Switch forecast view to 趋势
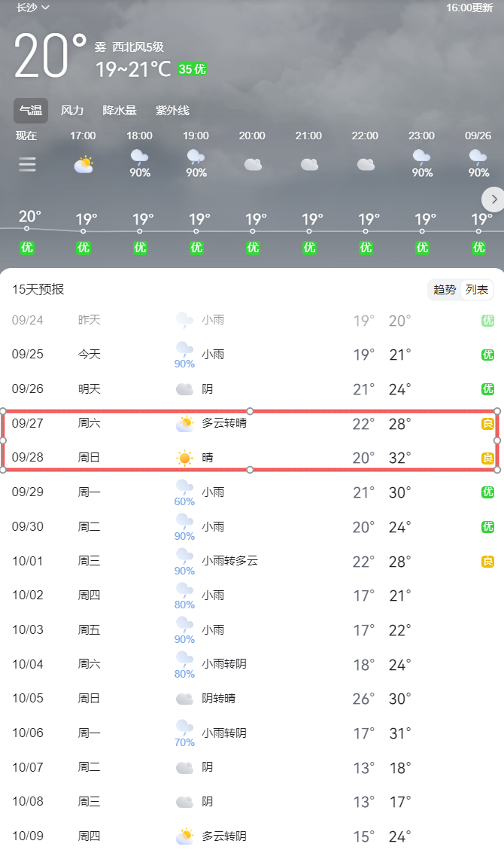The image size is (504, 850). 445,290
